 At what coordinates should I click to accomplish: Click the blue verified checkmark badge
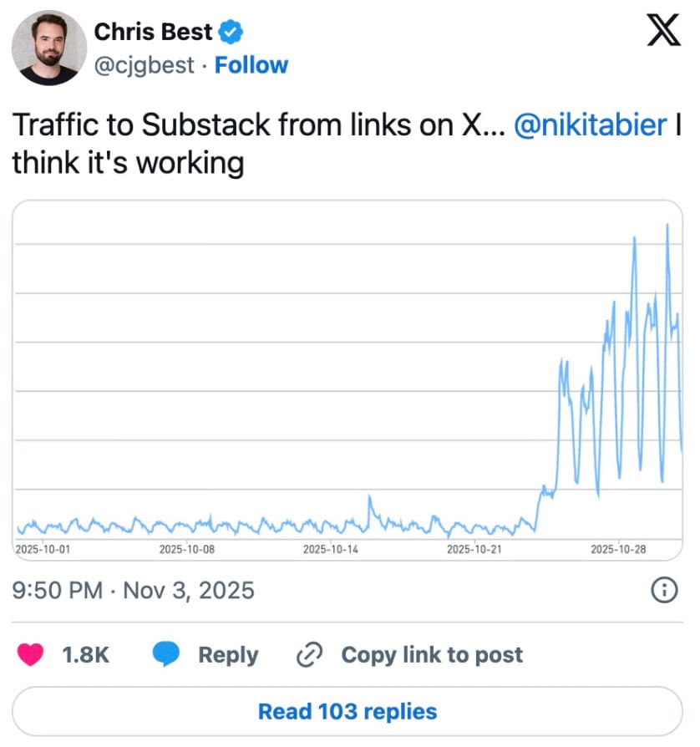click(232, 33)
